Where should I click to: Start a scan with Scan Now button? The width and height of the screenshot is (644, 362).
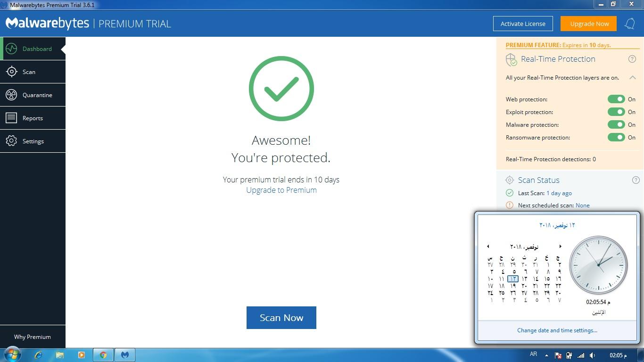pyautogui.click(x=281, y=318)
